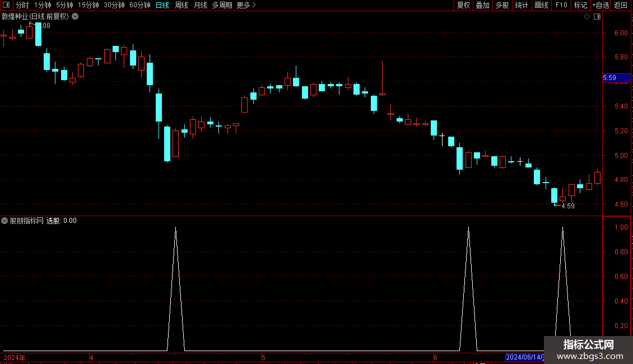
Task: Open the 多周期 multi-period view
Action: coord(222,5)
